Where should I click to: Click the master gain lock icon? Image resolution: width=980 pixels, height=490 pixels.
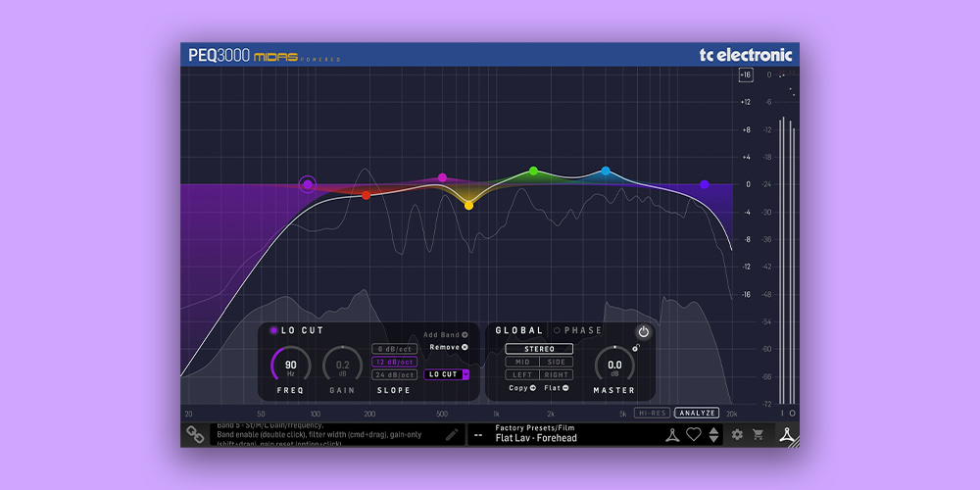(x=636, y=348)
